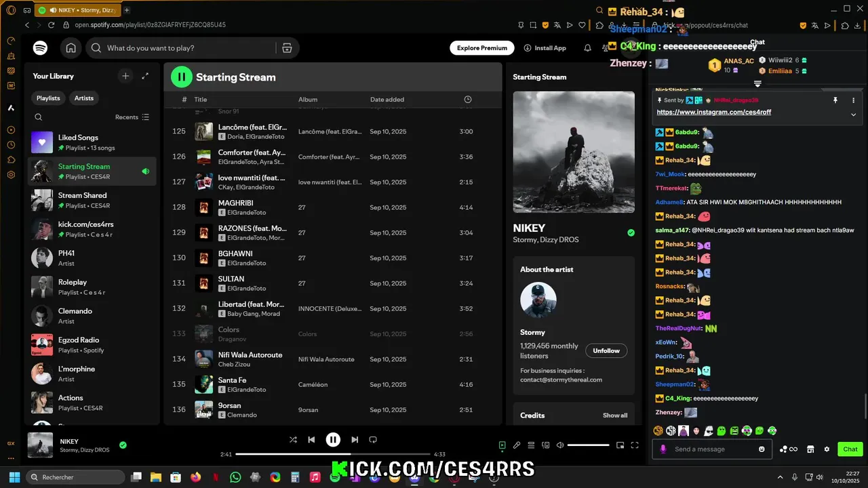Toggle saved check next to NIKEY title in side panel

(x=631, y=232)
